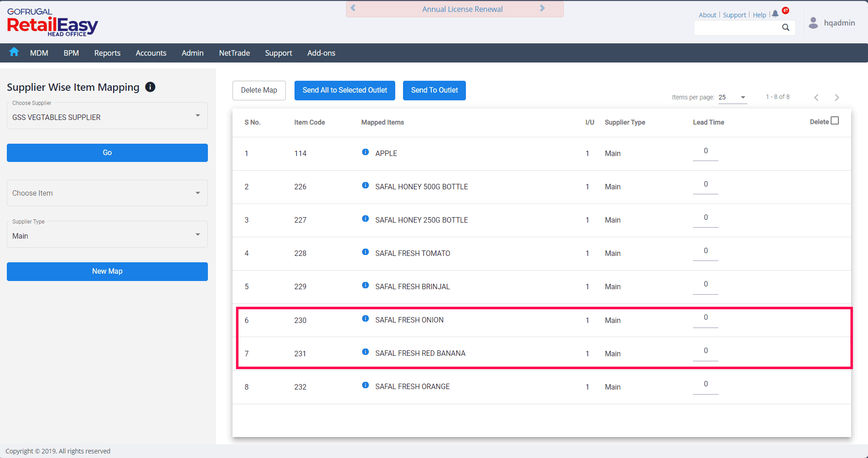Viewport: 868px width, 458px height.
Task: Edit Lead Time for SAFAL FRESH ORANGE
Action: coord(706,385)
